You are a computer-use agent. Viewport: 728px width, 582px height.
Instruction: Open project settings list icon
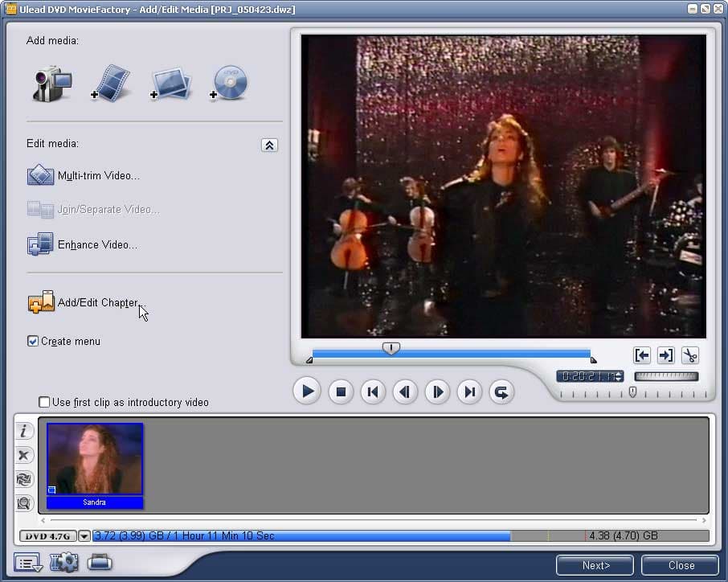point(28,563)
